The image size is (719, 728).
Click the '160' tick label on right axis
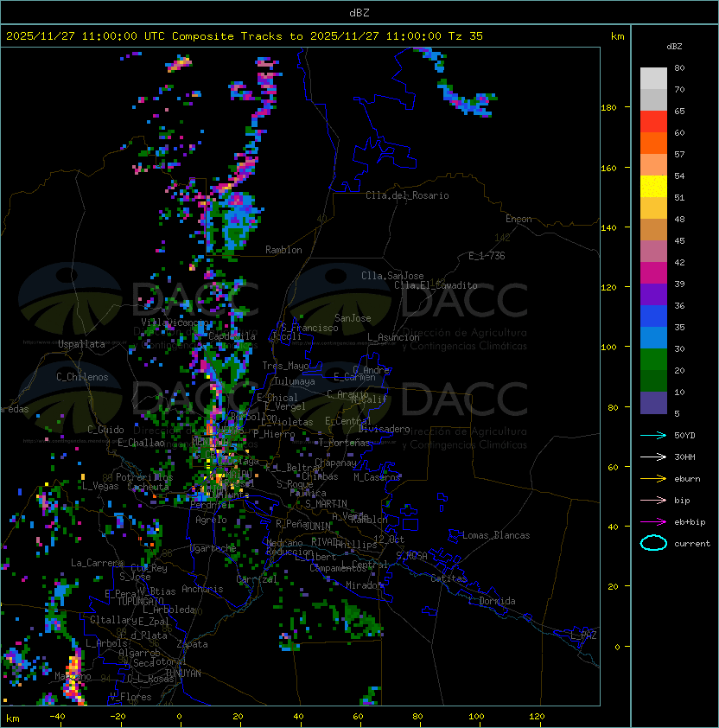click(608, 168)
